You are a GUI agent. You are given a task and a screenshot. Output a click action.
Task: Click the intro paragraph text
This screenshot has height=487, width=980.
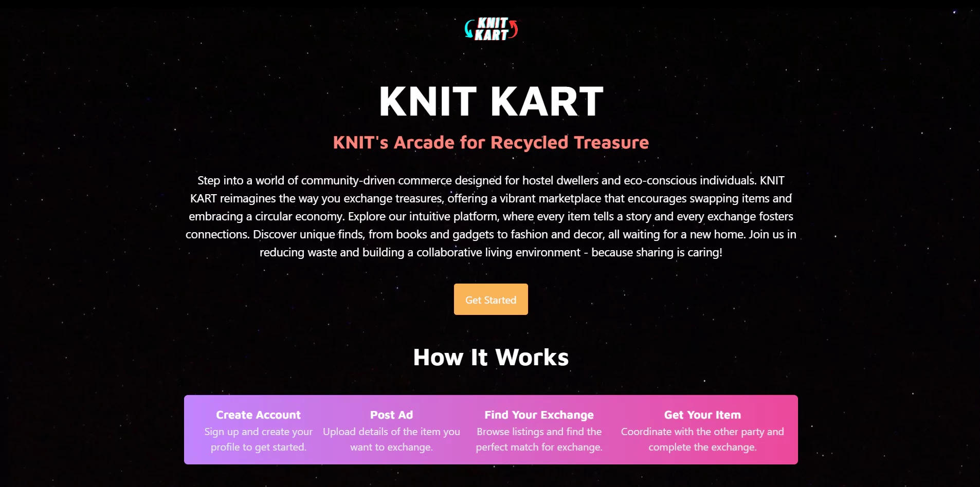491,216
